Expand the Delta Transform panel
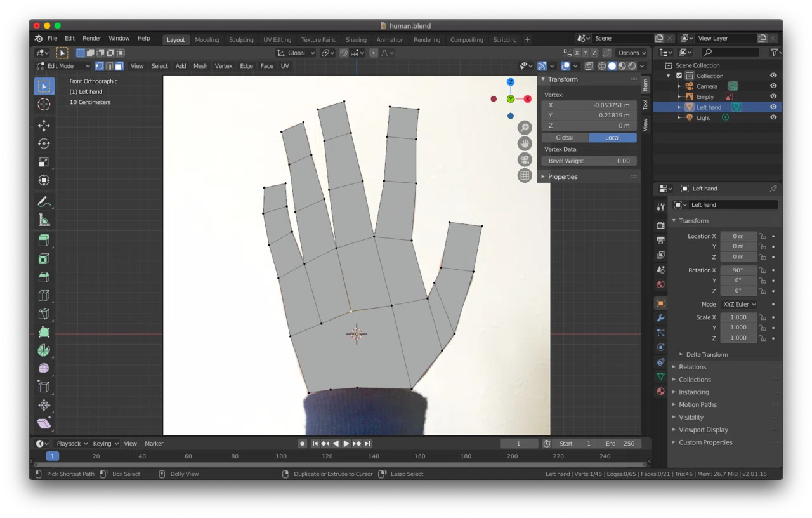Screen dimensions: 812x518 click(x=707, y=354)
